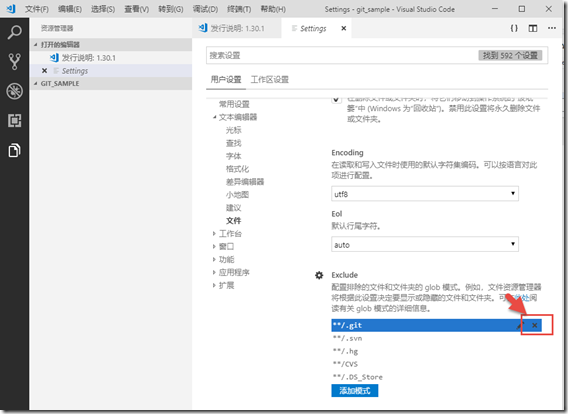Expand the 工作台 settings group
The image size is (568, 414).
coord(214,234)
